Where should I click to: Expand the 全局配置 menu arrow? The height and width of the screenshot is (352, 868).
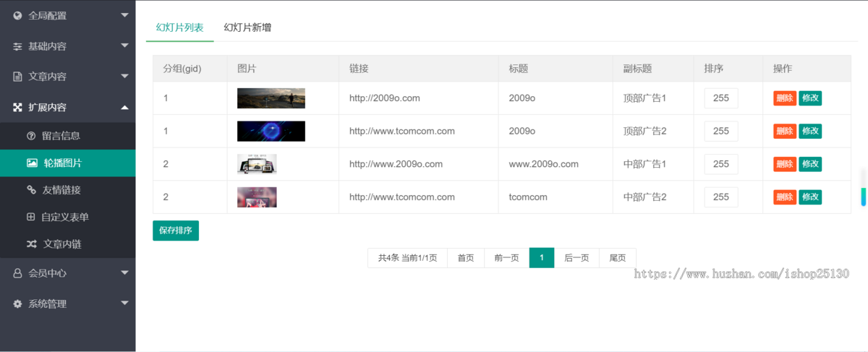(124, 15)
